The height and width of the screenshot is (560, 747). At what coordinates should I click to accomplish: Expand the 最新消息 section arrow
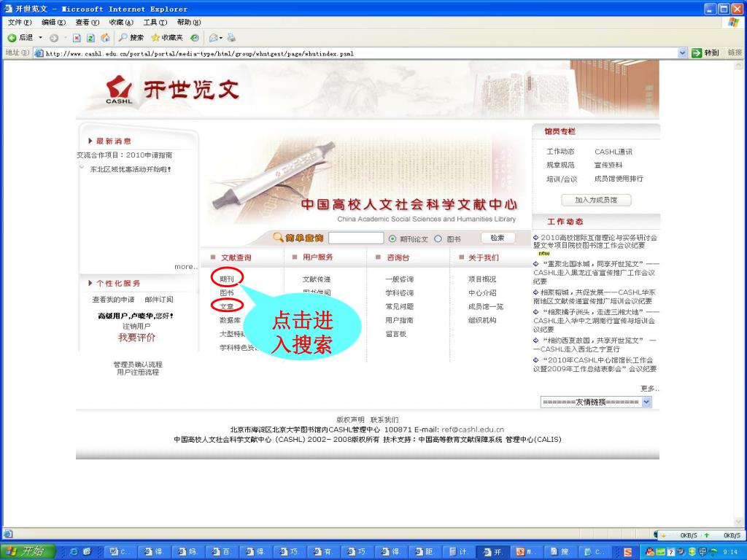coord(90,141)
